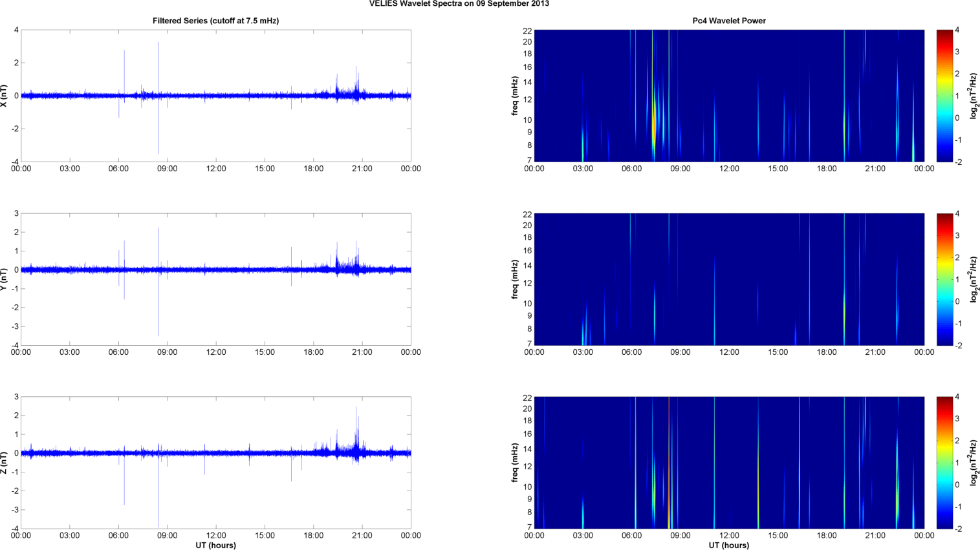Viewport: 980px width, 550px height.
Task: Select freq (mHz) label of top spectrogram
Action: (x=514, y=96)
